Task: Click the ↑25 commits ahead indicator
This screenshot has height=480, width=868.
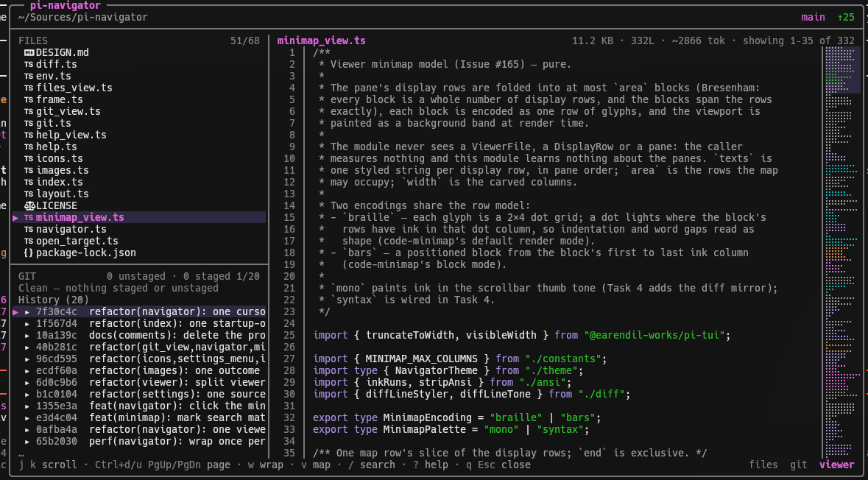Action: pos(846,17)
